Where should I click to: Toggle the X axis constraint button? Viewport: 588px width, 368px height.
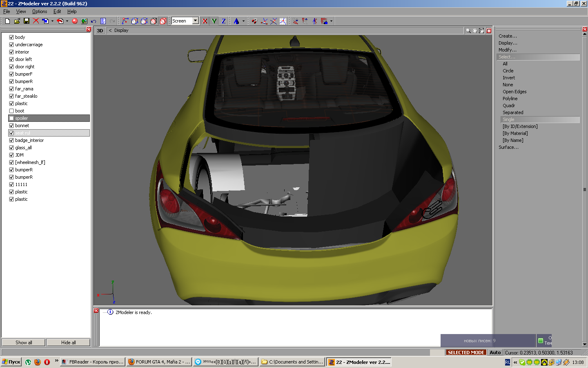click(x=205, y=21)
